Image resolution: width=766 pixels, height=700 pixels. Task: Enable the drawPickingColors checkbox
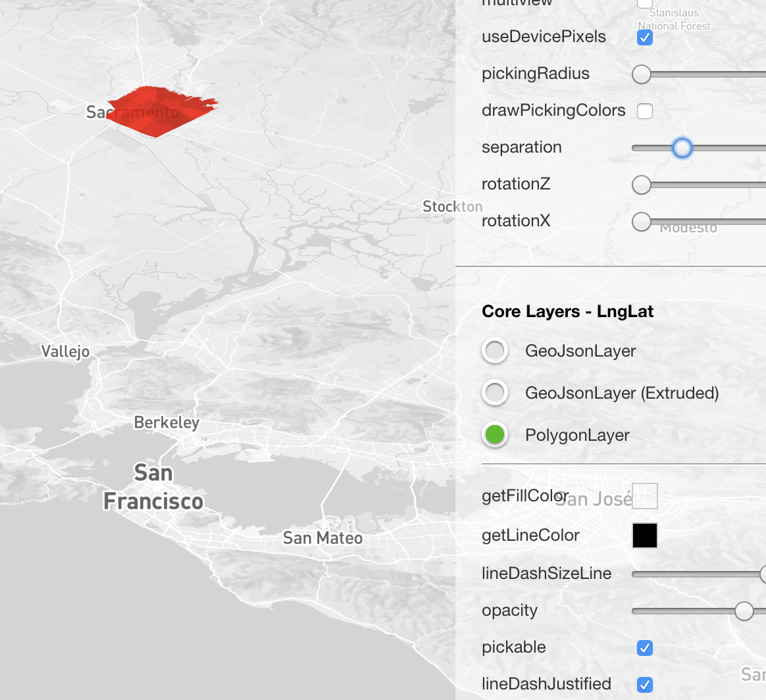[x=645, y=111]
